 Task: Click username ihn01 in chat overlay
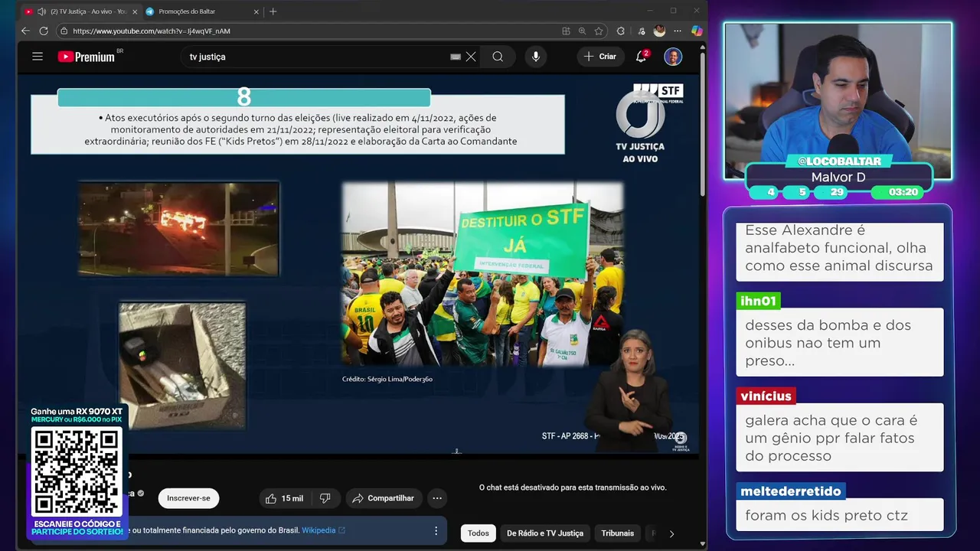(x=758, y=301)
